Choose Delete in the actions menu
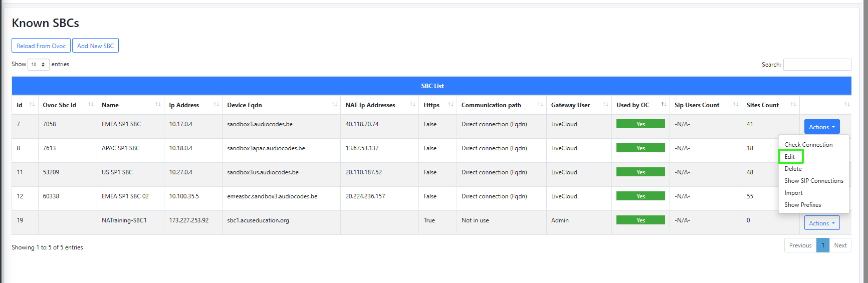 (x=793, y=169)
